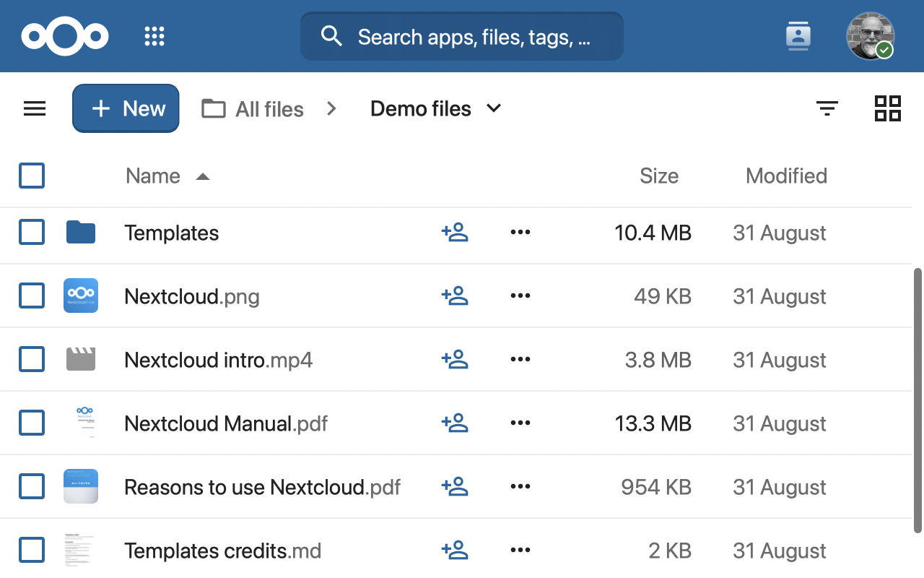
Task: Open the Nextcloud logo home link
Action: click(x=65, y=36)
